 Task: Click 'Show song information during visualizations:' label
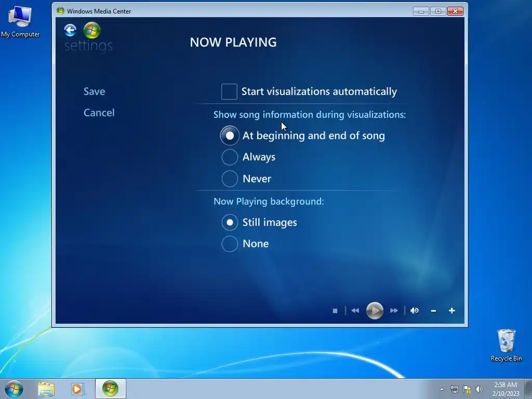(x=310, y=115)
